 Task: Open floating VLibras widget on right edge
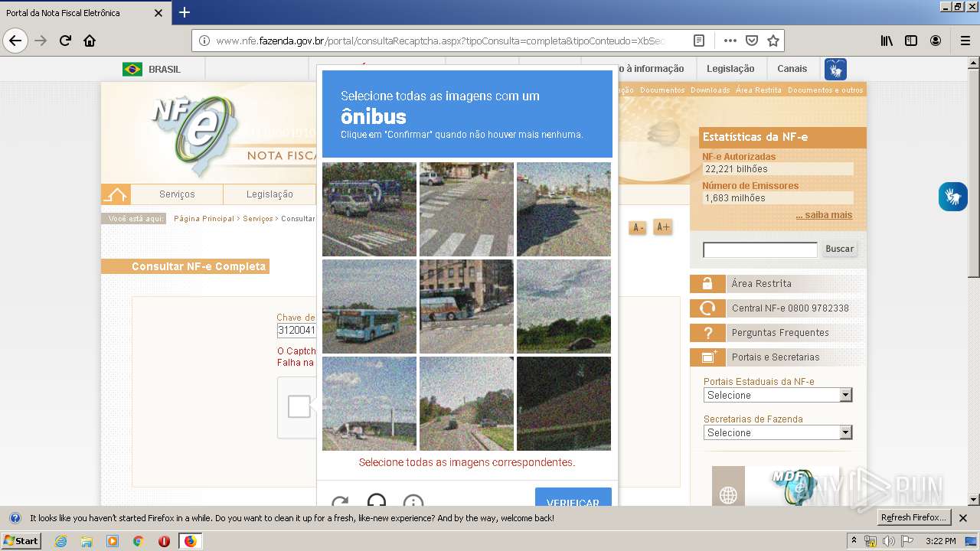pos(953,197)
